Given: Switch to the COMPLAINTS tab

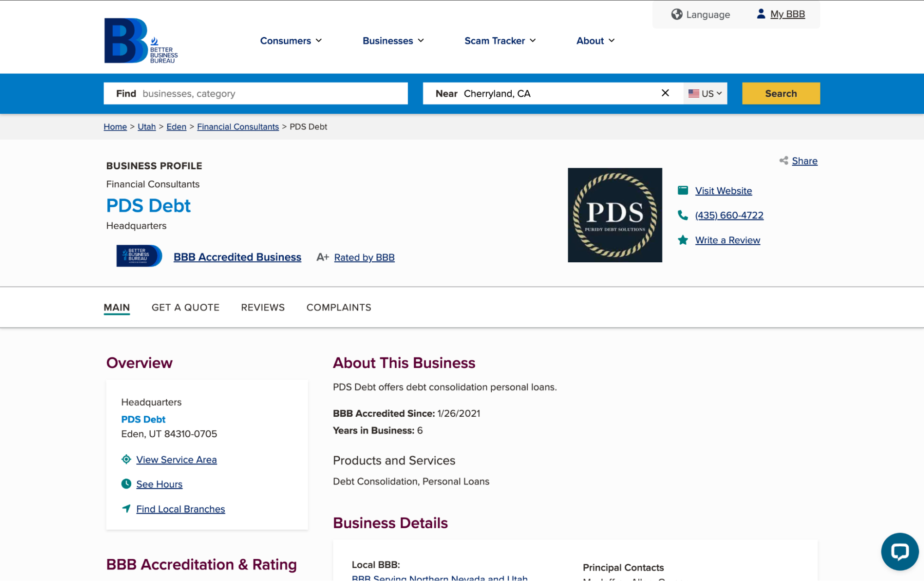Looking at the screenshot, I should (339, 308).
